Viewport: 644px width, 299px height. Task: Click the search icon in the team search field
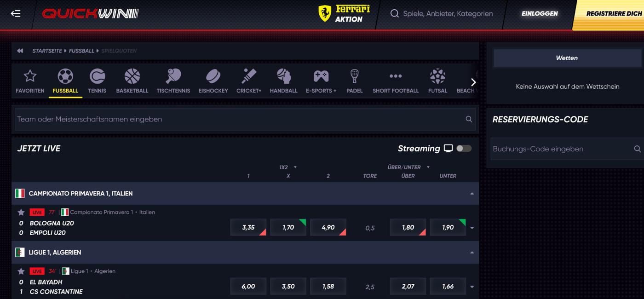click(x=469, y=119)
